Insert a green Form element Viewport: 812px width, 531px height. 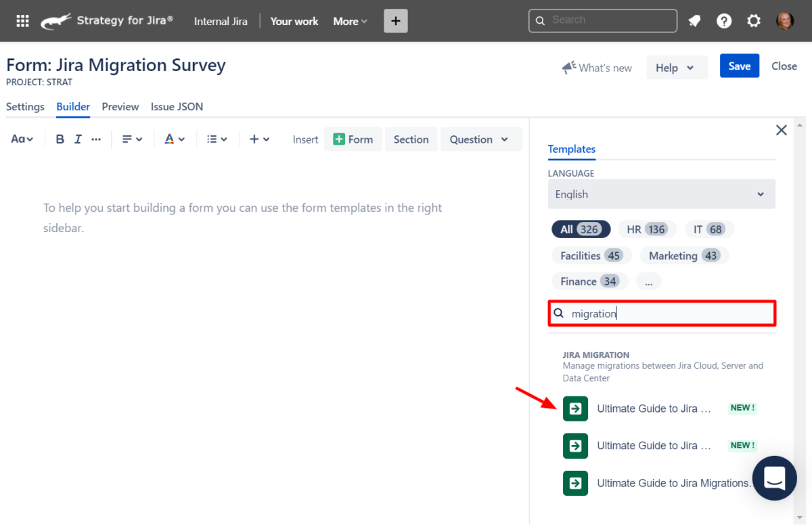353,139
